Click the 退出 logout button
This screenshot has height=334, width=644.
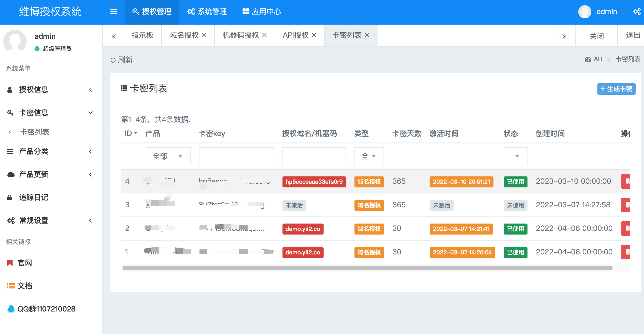click(632, 35)
